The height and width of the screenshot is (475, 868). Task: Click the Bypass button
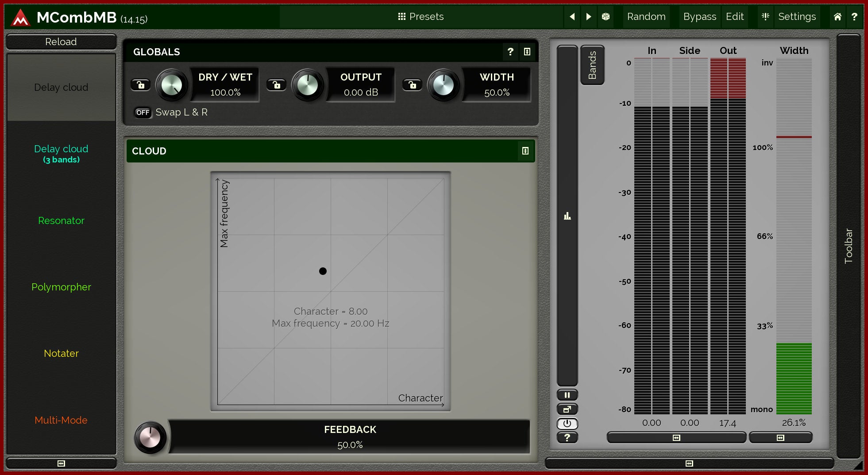699,17
